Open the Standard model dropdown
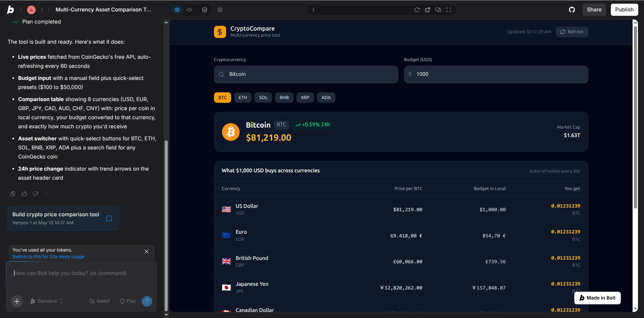This screenshot has width=644, height=318. (47, 301)
